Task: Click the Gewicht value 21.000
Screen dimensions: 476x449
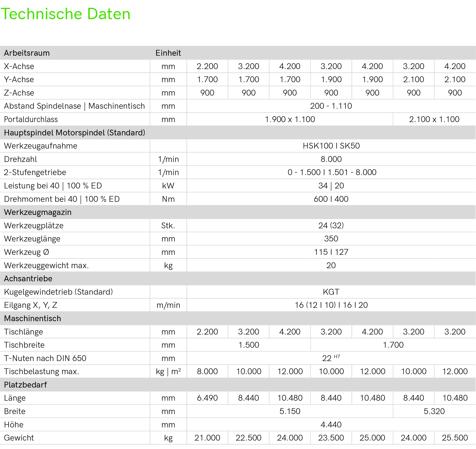Action: click(207, 438)
